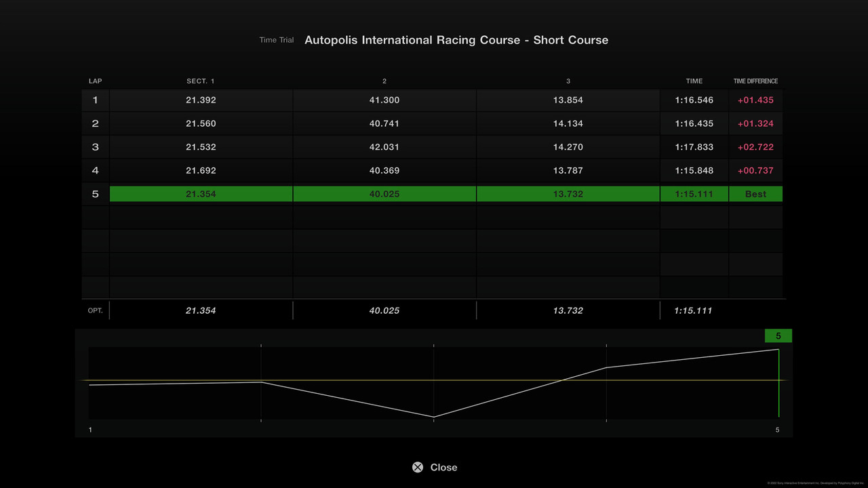Click optimal sector 1 time 21.354

201,310
